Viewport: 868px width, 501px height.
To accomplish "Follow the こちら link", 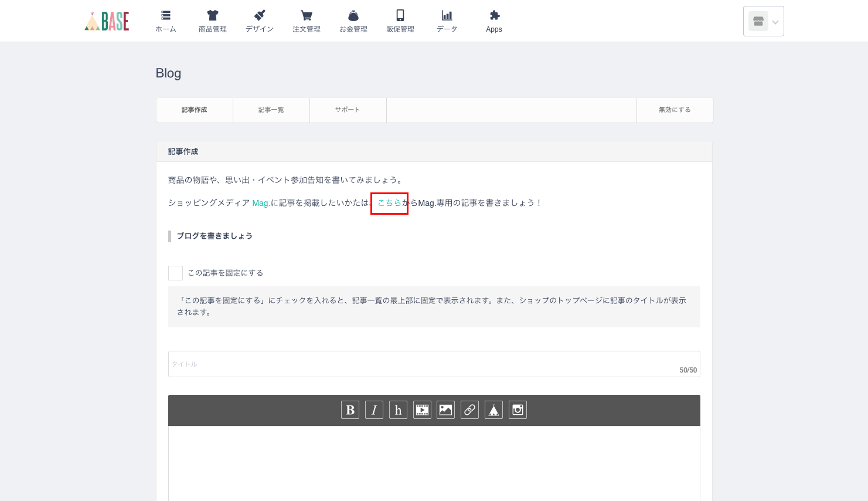I will coord(389,203).
